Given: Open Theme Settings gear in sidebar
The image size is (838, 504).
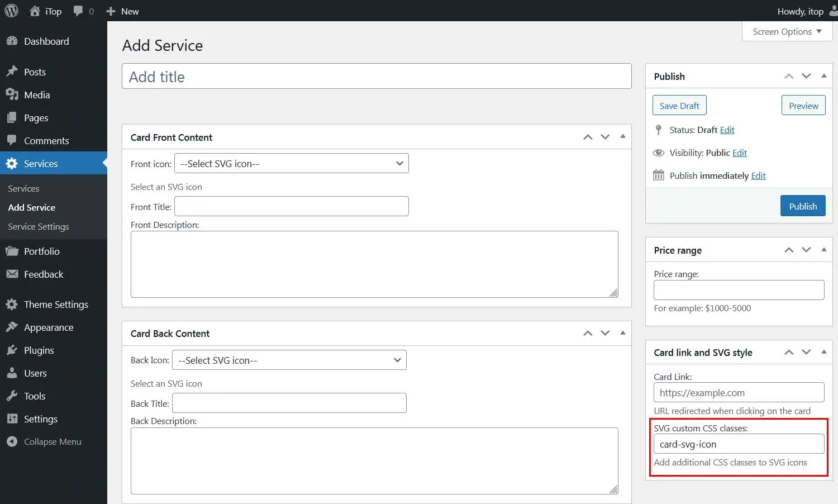Looking at the screenshot, I should pos(12,305).
